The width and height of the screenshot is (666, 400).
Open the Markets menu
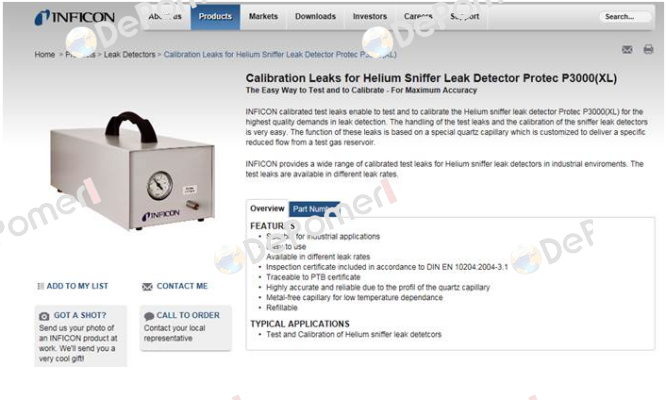[263, 17]
